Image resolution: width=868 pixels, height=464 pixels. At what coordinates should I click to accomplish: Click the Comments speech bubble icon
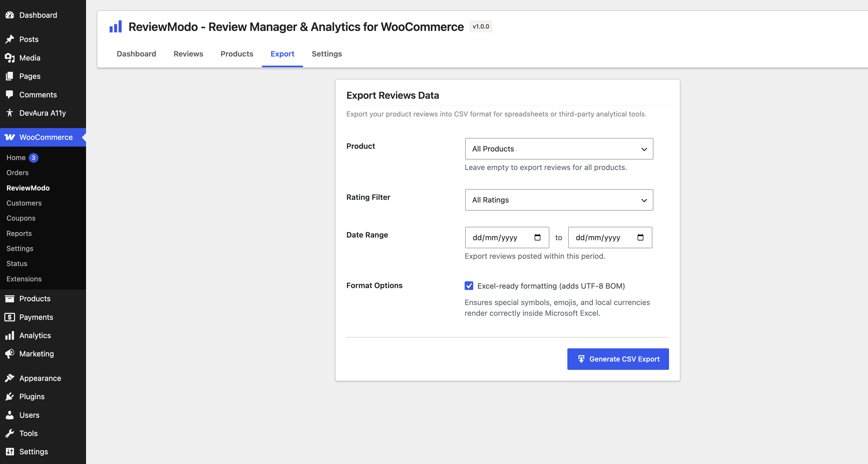tap(10, 95)
